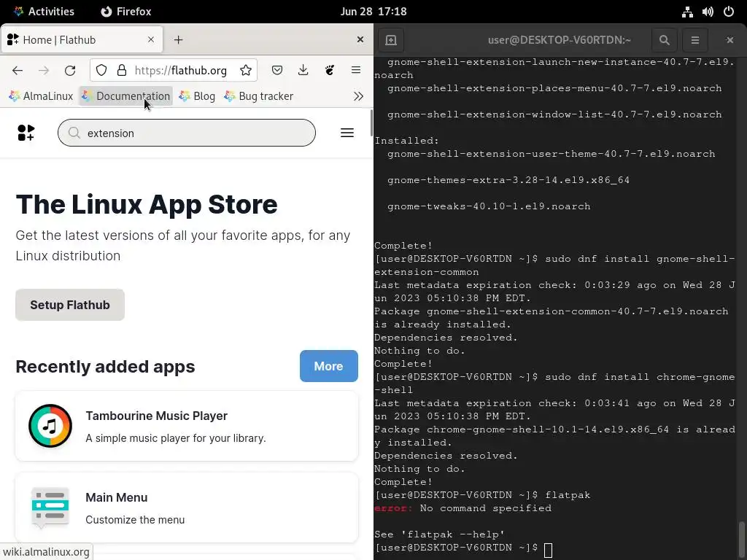The width and height of the screenshot is (747, 560).
Task: Click the GNOME Shell integration extension icon
Action: point(329,71)
